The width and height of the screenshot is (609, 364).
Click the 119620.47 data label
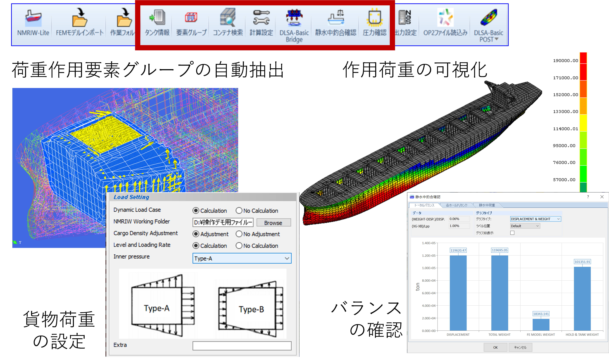click(458, 250)
